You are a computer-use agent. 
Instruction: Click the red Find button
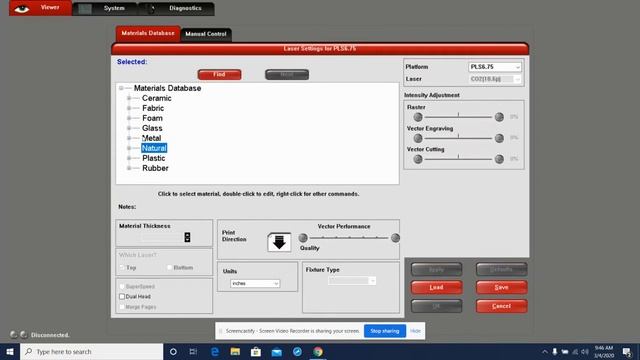click(219, 75)
